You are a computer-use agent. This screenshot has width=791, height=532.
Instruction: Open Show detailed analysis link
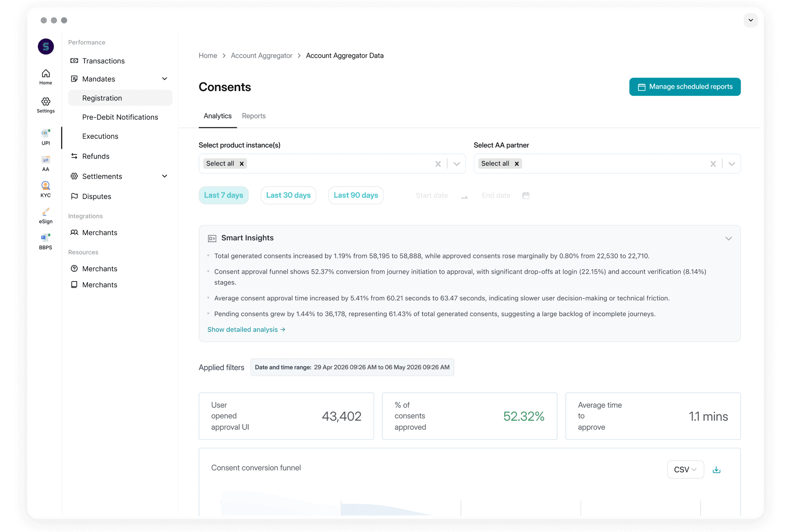point(246,330)
